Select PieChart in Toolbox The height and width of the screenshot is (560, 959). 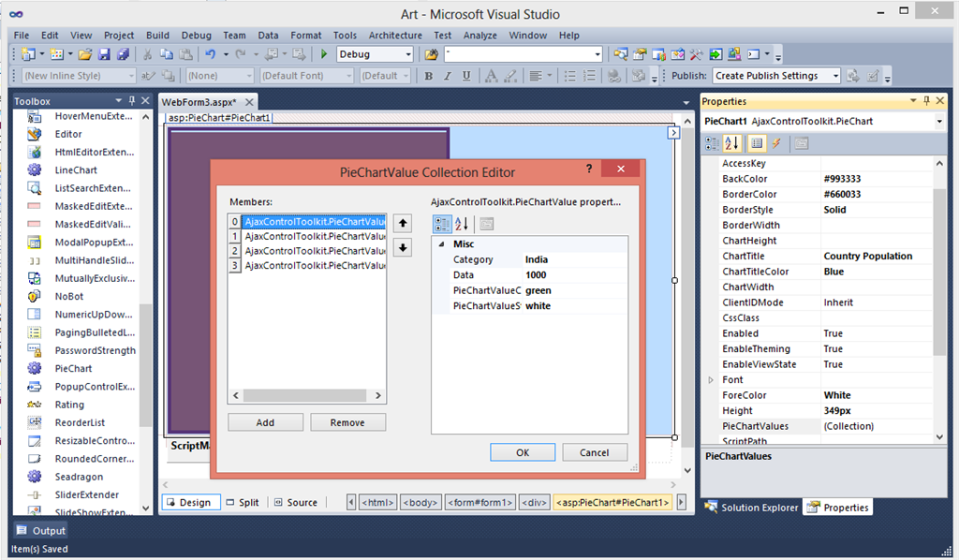tap(73, 369)
